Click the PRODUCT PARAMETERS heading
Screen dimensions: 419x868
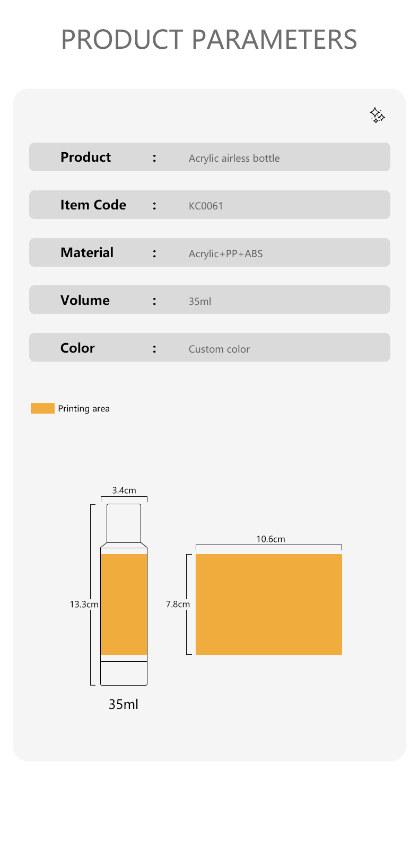[209, 39]
